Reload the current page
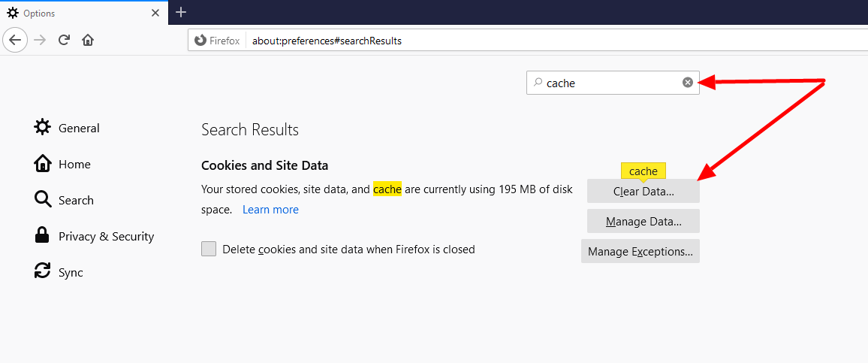 [65, 40]
